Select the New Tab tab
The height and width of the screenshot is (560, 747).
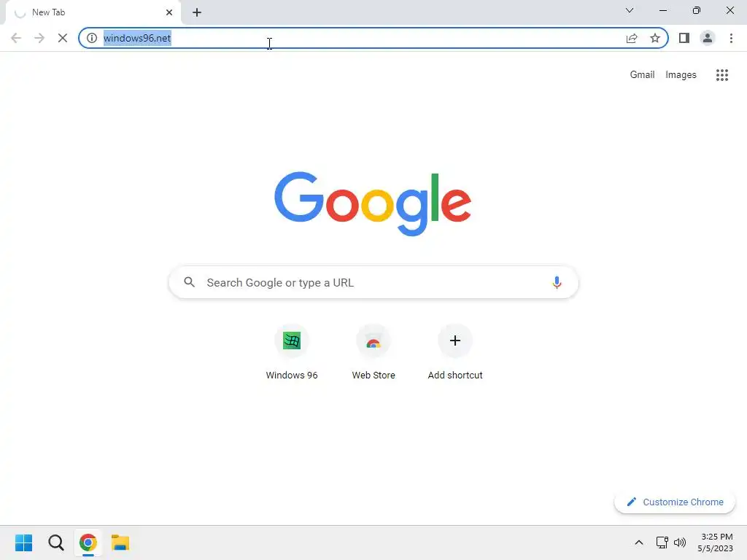click(x=93, y=12)
